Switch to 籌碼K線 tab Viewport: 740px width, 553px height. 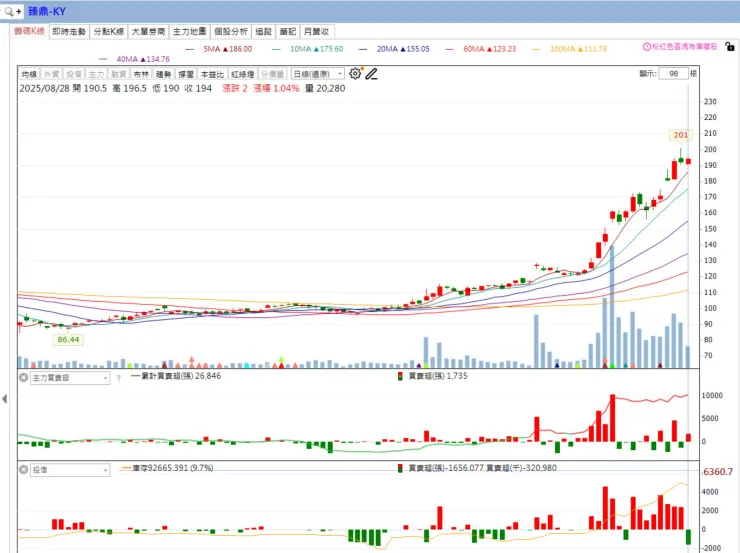coord(29,31)
